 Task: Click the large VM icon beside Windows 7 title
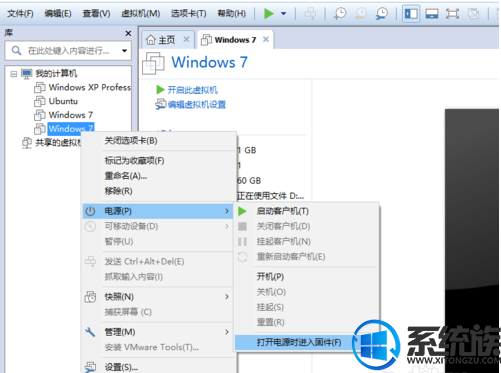point(153,63)
